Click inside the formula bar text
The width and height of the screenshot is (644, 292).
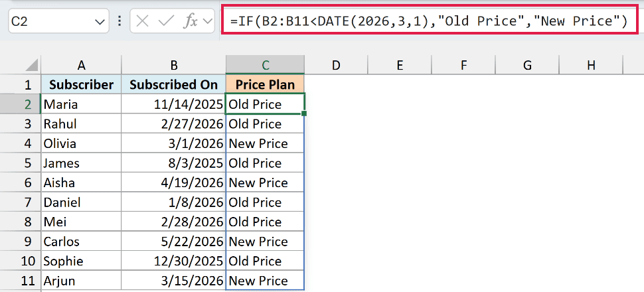(430, 21)
